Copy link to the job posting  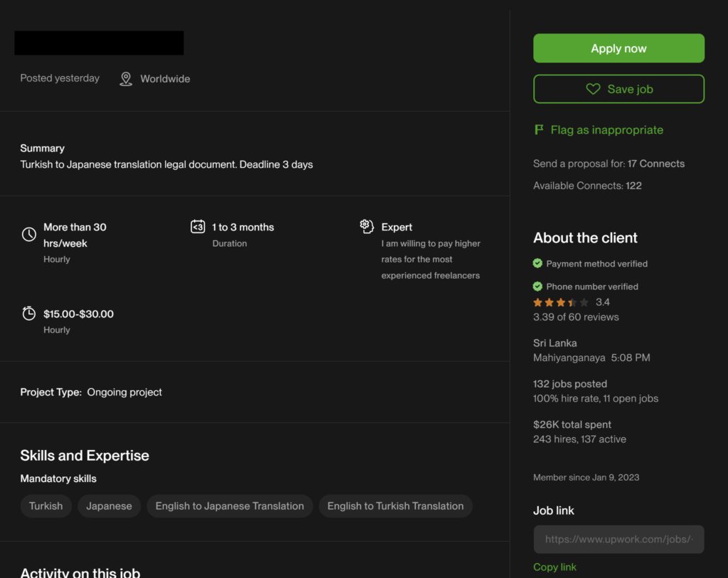[555, 567]
